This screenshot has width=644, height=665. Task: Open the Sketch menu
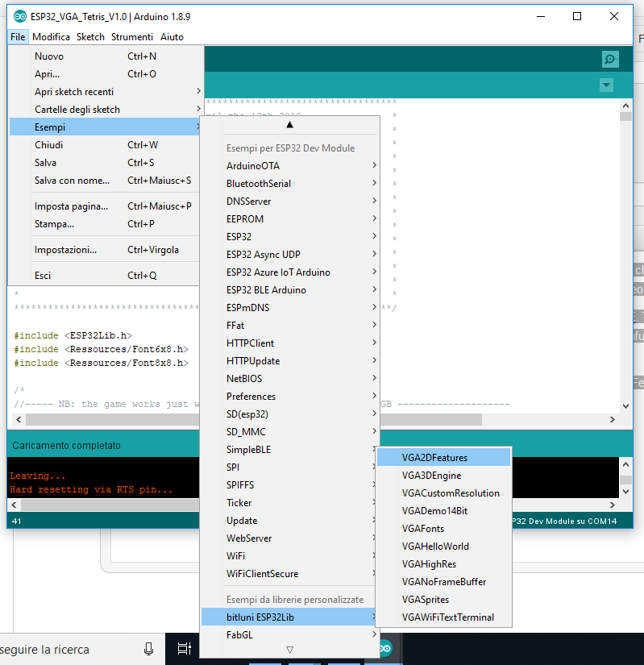[90, 37]
